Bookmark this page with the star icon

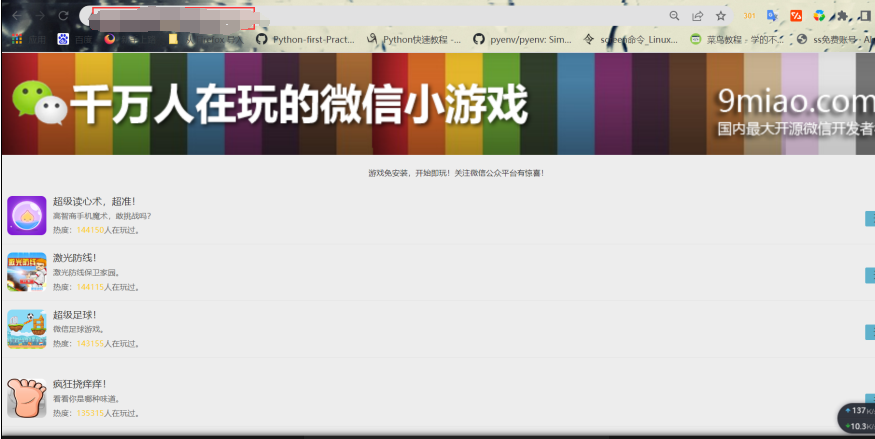[x=721, y=16]
